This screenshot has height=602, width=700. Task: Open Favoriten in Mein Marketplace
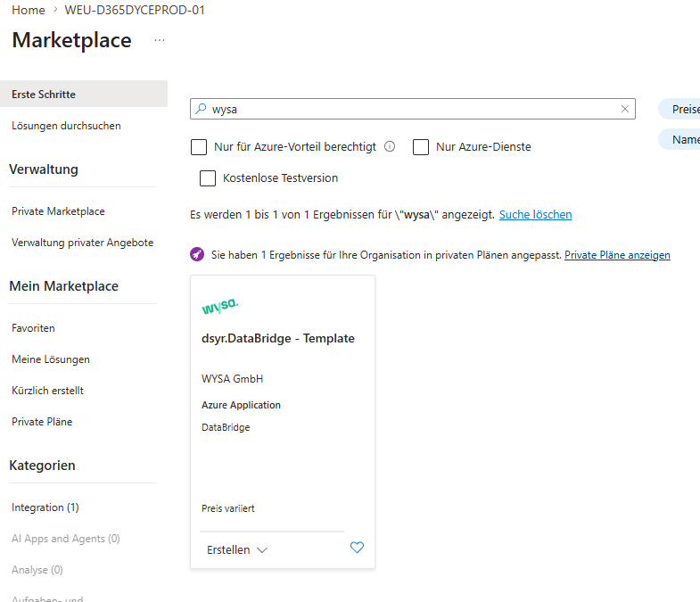(x=33, y=328)
